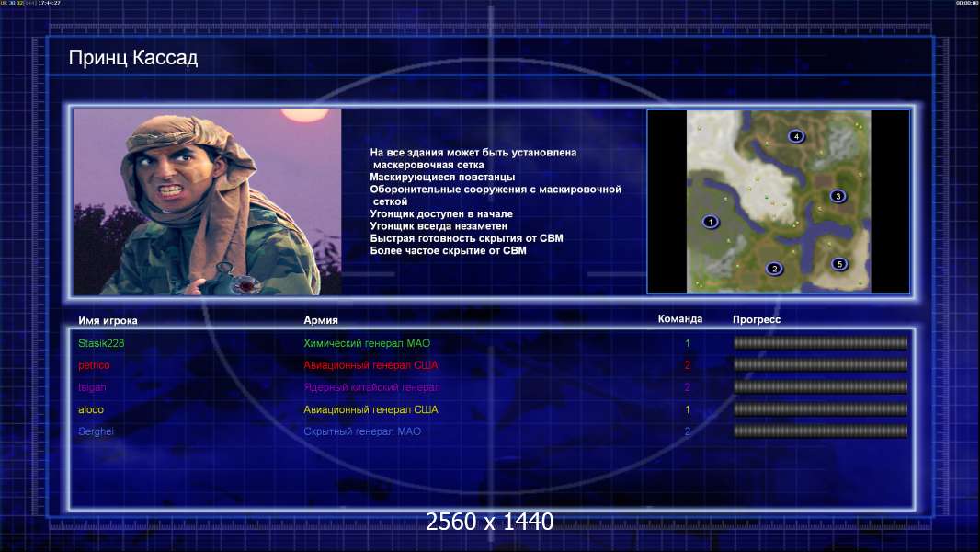Click 'Более частое скрытие от СВМ' line
980x552 pixels.
coord(448,250)
